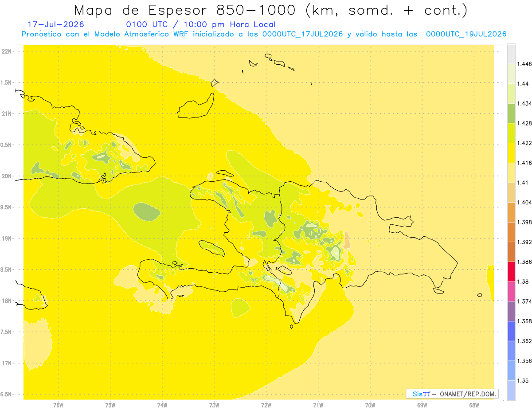532x411 pixels.
Task: Click the red legend swatch between 1.38 and 1.386
Action: click(x=511, y=272)
